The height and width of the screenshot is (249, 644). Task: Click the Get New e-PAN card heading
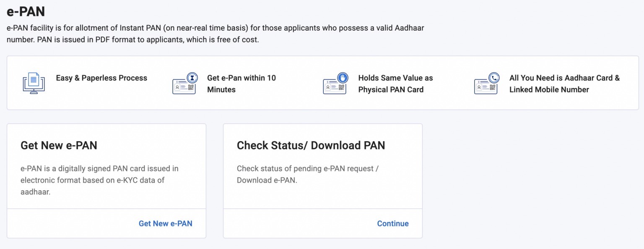[59, 145]
